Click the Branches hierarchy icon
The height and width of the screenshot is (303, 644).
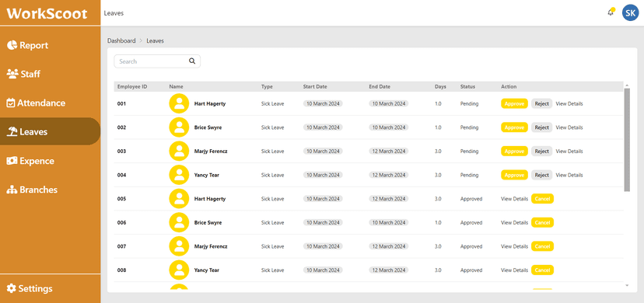12,190
